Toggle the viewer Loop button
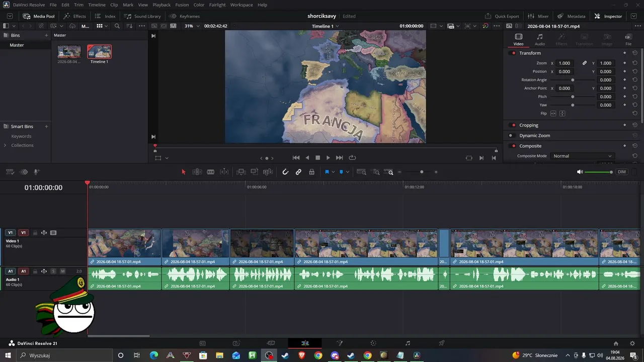Viewport: 644px width, 362px height. [352, 158]
